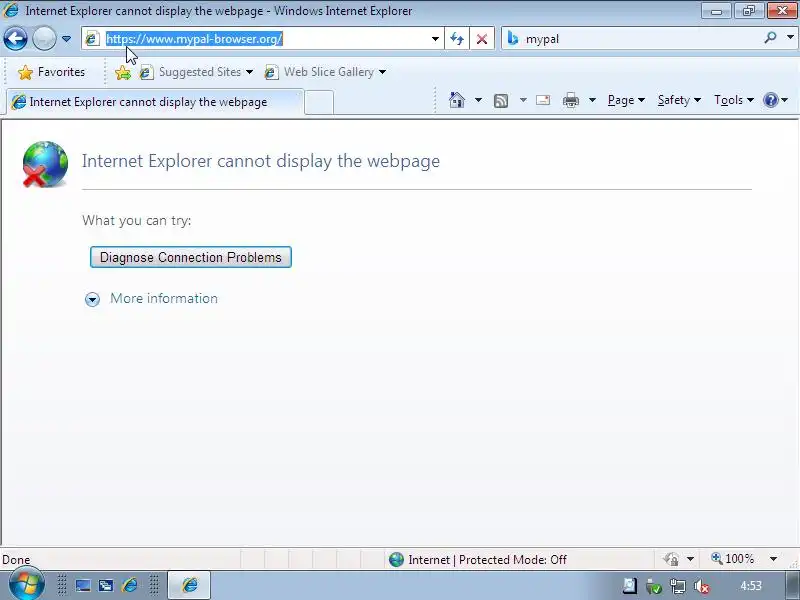800x600 pixels.
Task: Open the Web Slice Gallery link
Action: tap(325, 72)
